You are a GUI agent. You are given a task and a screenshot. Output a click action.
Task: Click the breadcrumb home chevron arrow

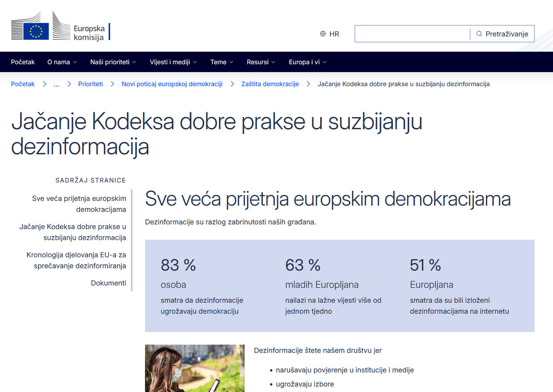[x=44, y=84]
